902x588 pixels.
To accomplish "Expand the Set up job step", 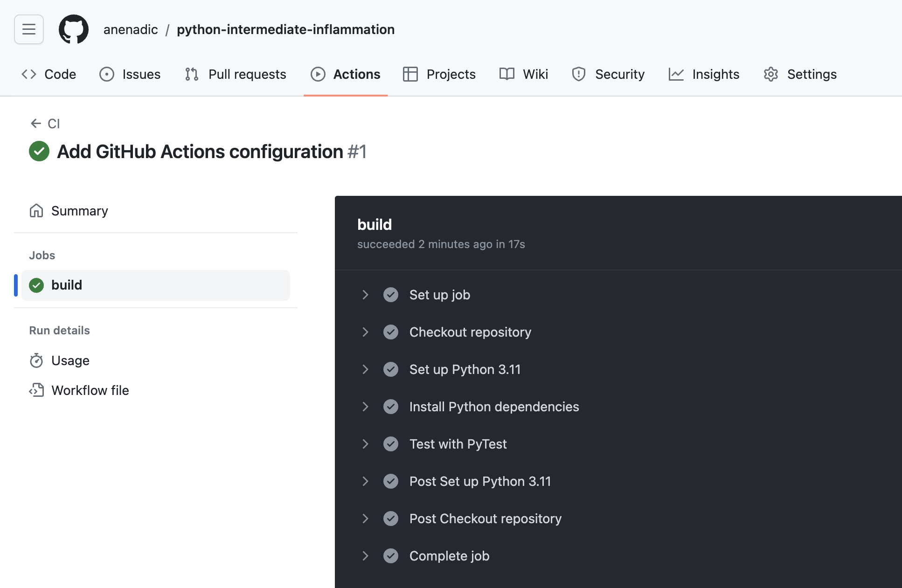I will 365,295.
